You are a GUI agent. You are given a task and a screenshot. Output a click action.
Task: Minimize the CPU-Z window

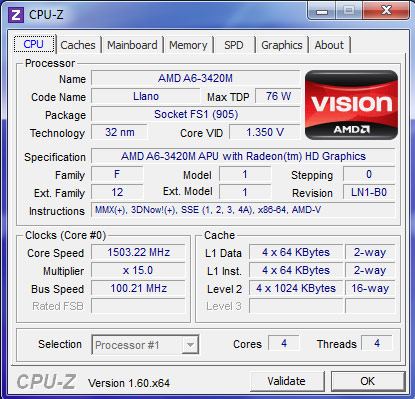click(322, 11)
